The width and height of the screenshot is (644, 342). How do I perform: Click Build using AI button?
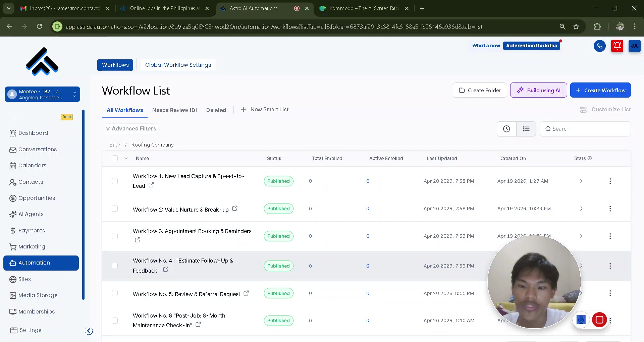click(x=539, y=90)
